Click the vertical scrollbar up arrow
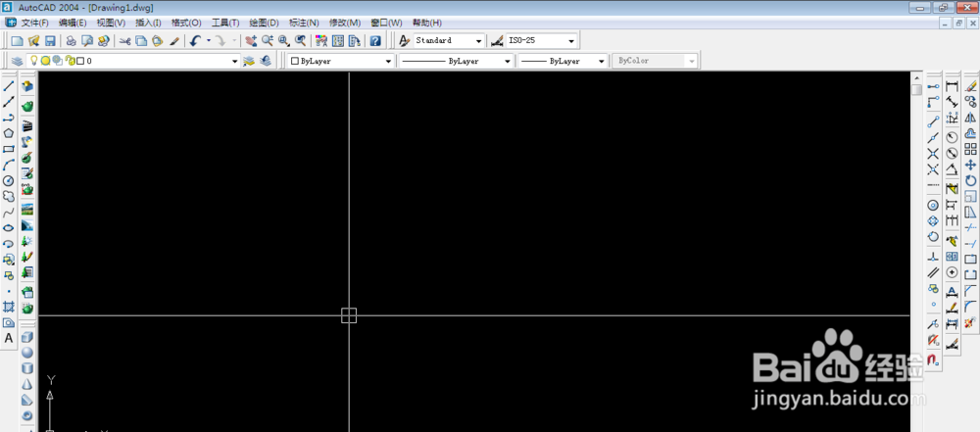 pyautogui.click(x=917, y=78)
